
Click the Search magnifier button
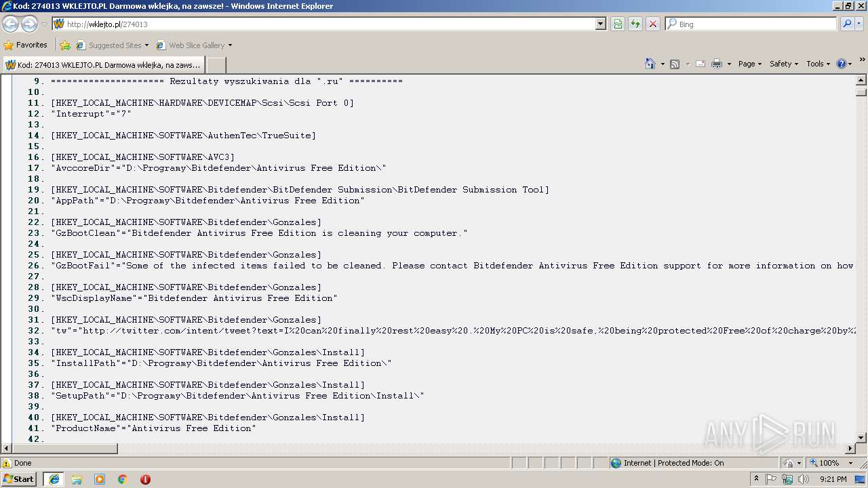(x=847, y=24)
